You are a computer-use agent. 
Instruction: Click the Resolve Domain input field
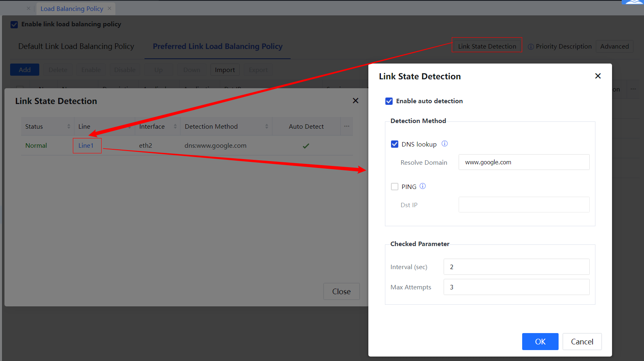click(524, 162)
